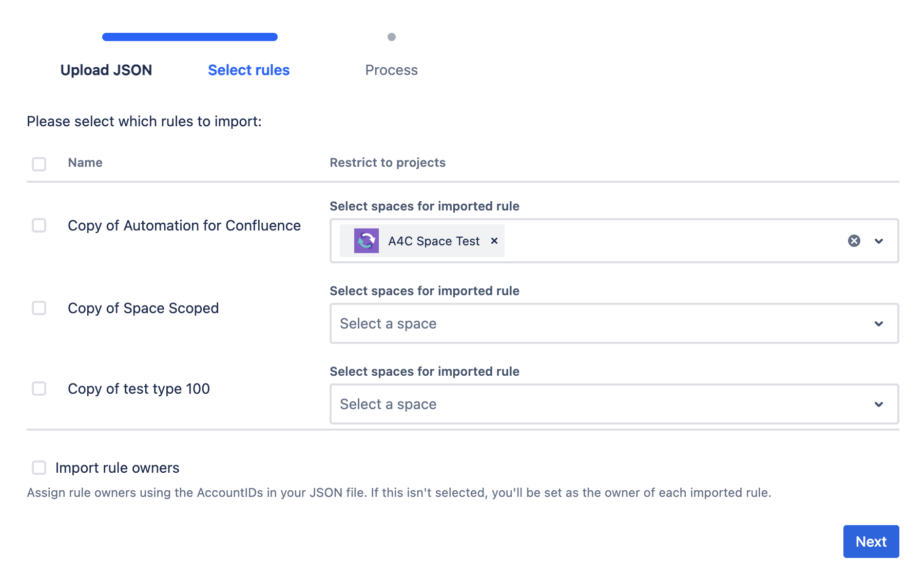Clear all selected spaces in first rule
This screenshot has height=579, width=924.
click(854, 241)
